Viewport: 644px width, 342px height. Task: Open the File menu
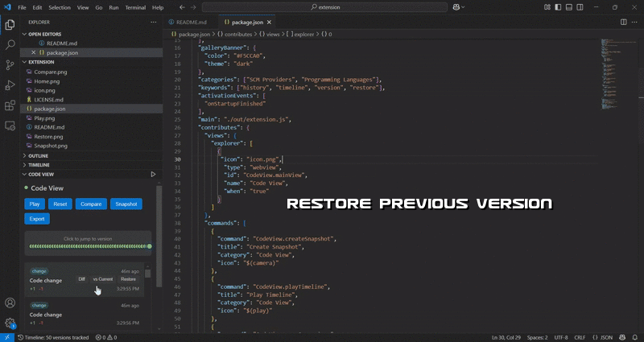pos(23,7)
